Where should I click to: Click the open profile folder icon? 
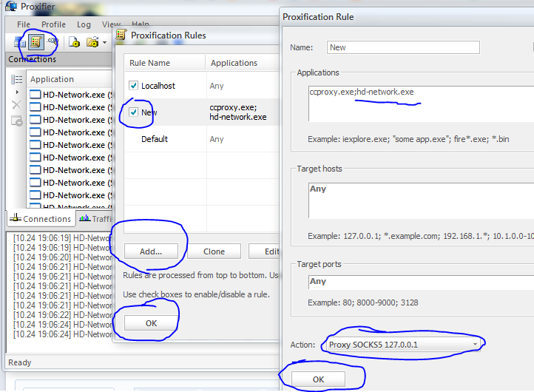tap(92, 42)
